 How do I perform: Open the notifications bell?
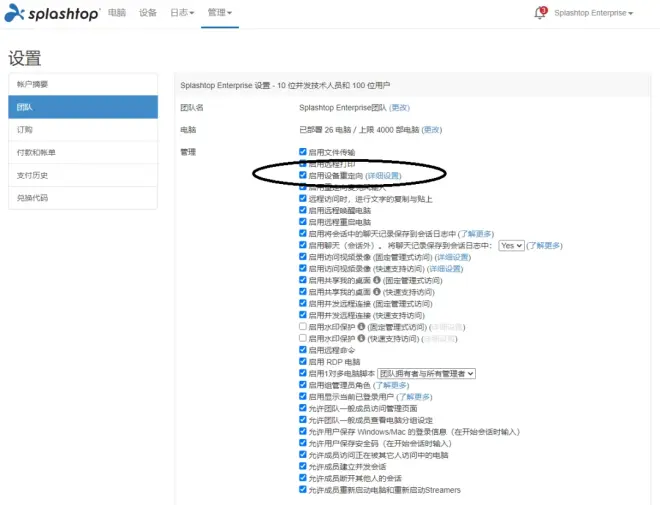pyautogui.click(x=540, y=13)
